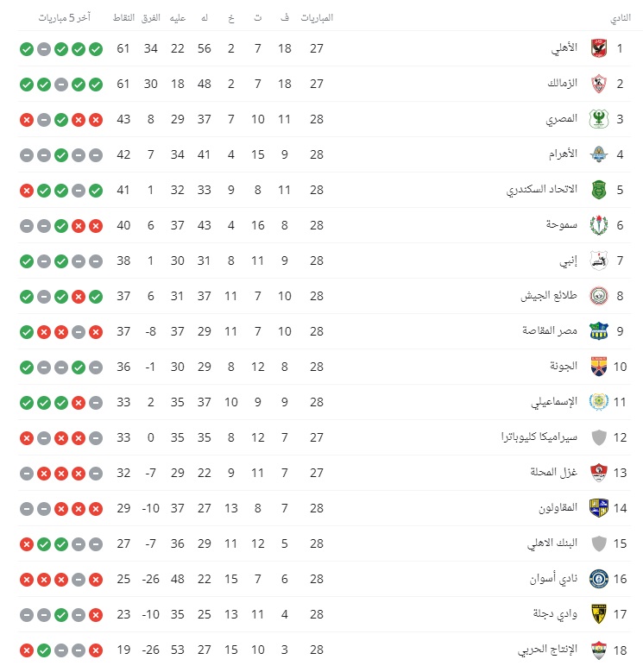Click the Zamalek (الزمالك) club crest
Screen dimensions: 643x672
tap(598, 84)
